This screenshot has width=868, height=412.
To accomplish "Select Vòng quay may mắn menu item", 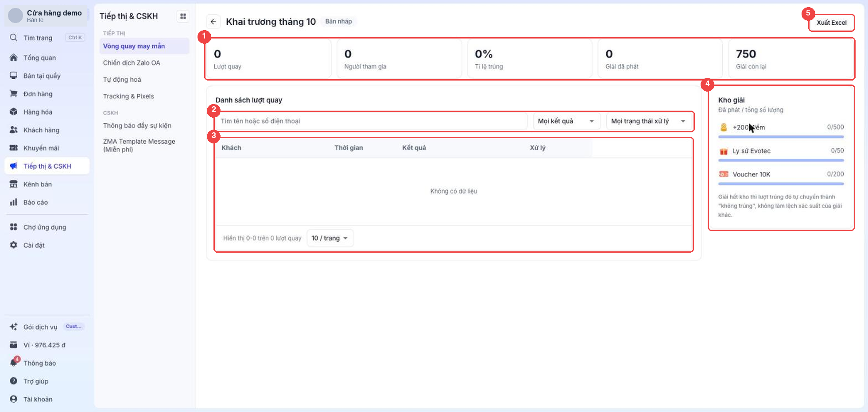I will pos(144,46).
